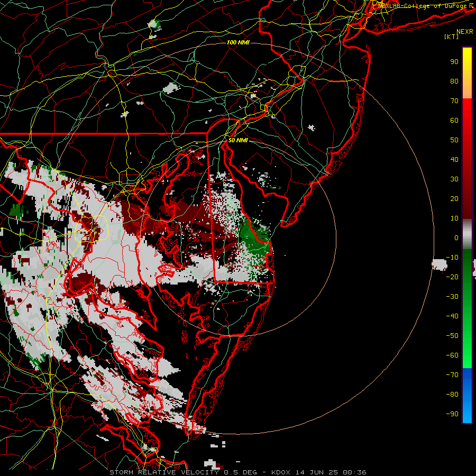Click the STORM RELATIVE VELOCITY caption text
Image resolution: width=476 pixels, height=476 pixels.
(x=164, y=472)
